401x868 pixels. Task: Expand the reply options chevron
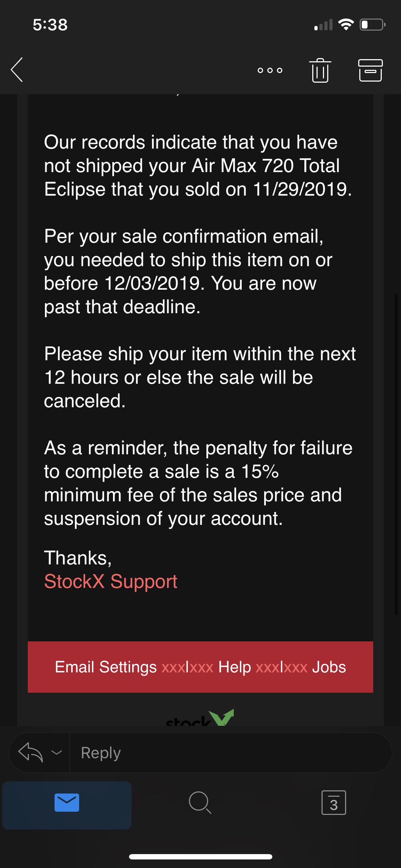click(56, 752)
